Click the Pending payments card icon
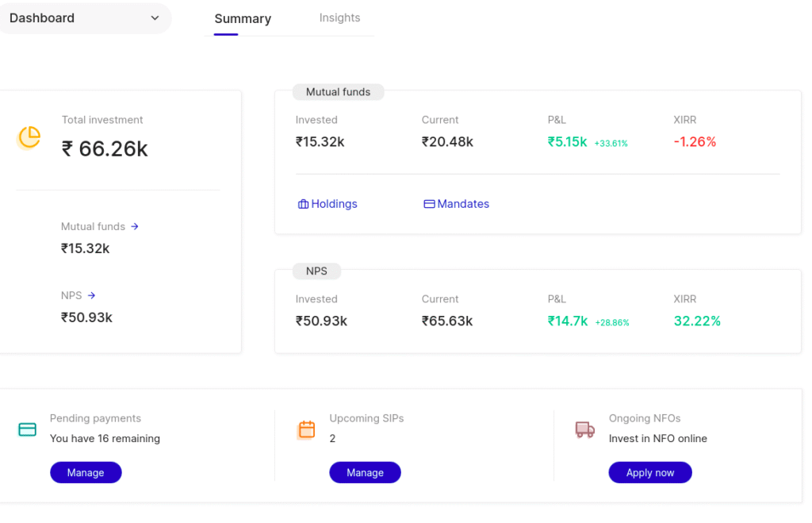 [28, 429]
